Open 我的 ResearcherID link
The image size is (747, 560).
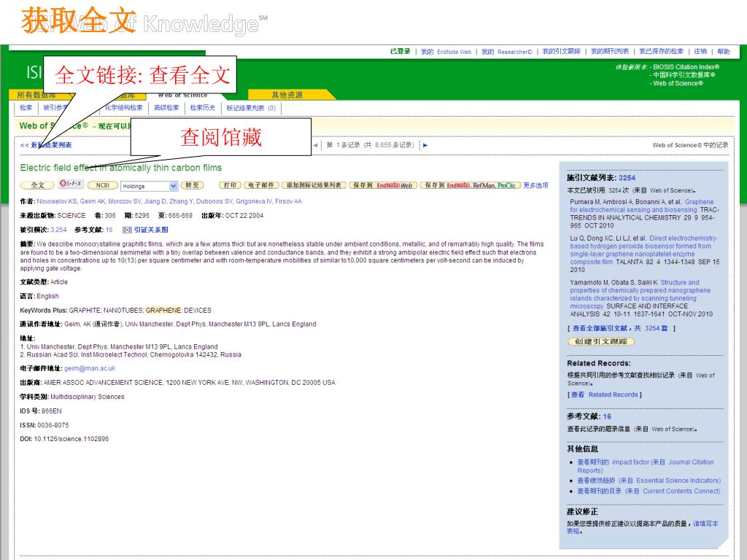(x=506, y=52)
